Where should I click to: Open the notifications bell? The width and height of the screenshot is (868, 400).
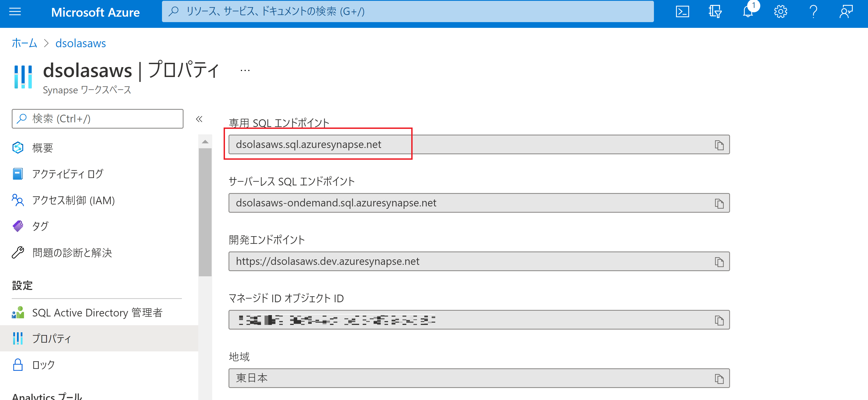(748, 12)
